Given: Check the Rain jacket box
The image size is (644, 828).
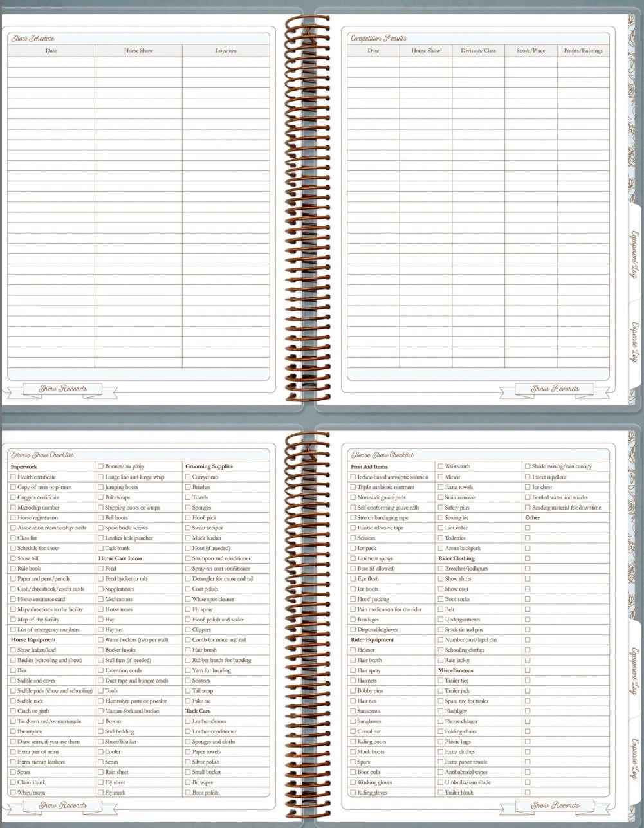Looking at the screenshot, I should 441,660.
